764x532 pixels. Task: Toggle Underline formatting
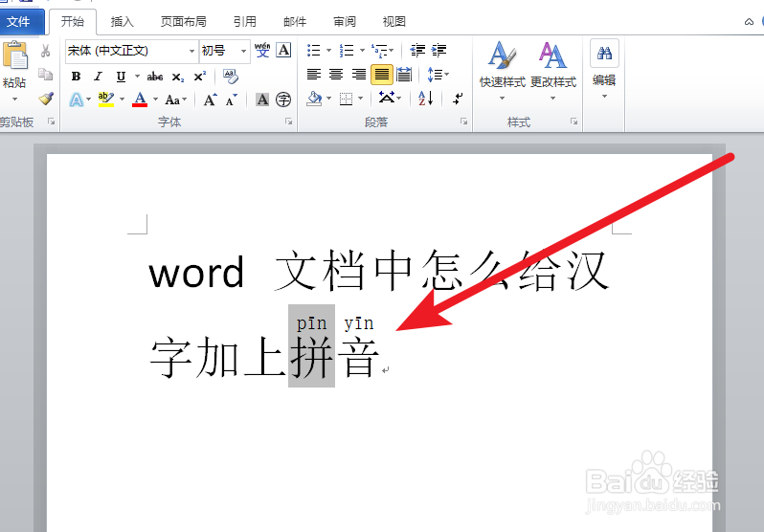coord(121,77)
